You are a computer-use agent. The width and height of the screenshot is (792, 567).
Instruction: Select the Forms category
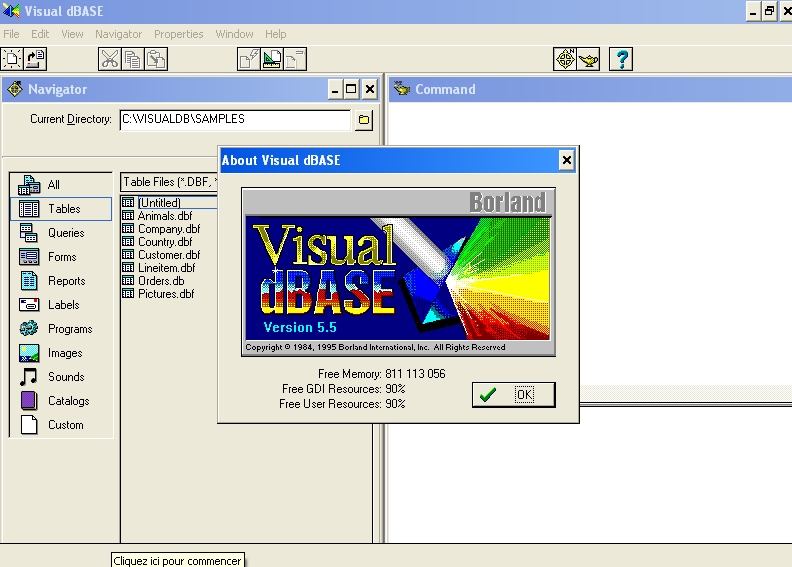[61, 256]
